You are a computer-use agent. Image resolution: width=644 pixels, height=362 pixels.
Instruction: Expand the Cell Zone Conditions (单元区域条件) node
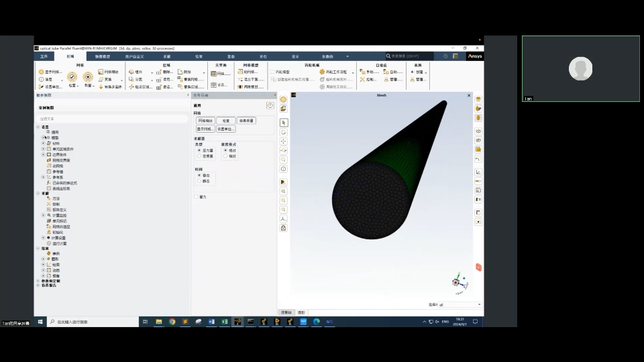(x=43, y=149)
